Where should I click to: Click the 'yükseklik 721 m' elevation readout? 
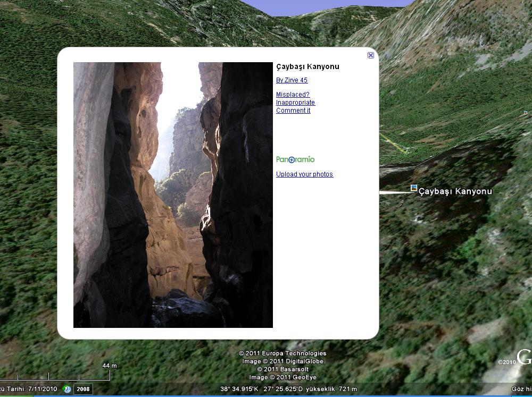pos(336,389)
